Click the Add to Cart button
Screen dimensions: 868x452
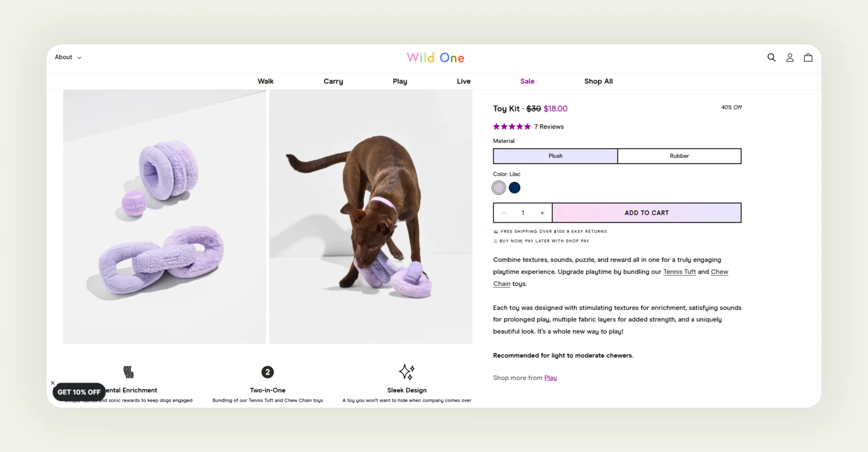(646, 213)
